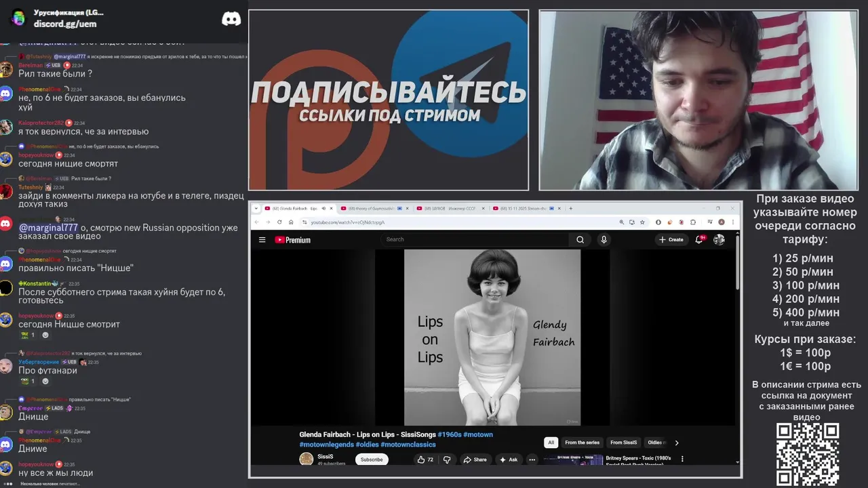Open options for Britney Spears Toxic suggestion
The image size is (868, 488).
[x=682, y=459]
